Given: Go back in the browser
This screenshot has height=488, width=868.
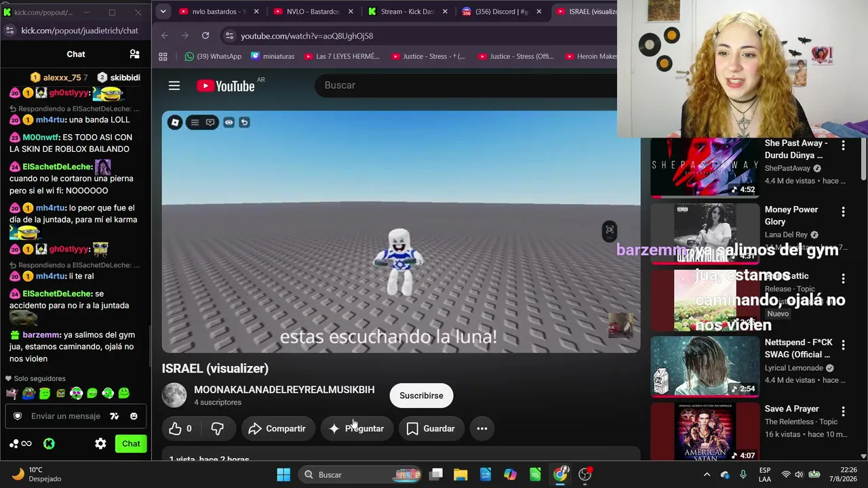Looking at the screenshot, I should [165, 36].
